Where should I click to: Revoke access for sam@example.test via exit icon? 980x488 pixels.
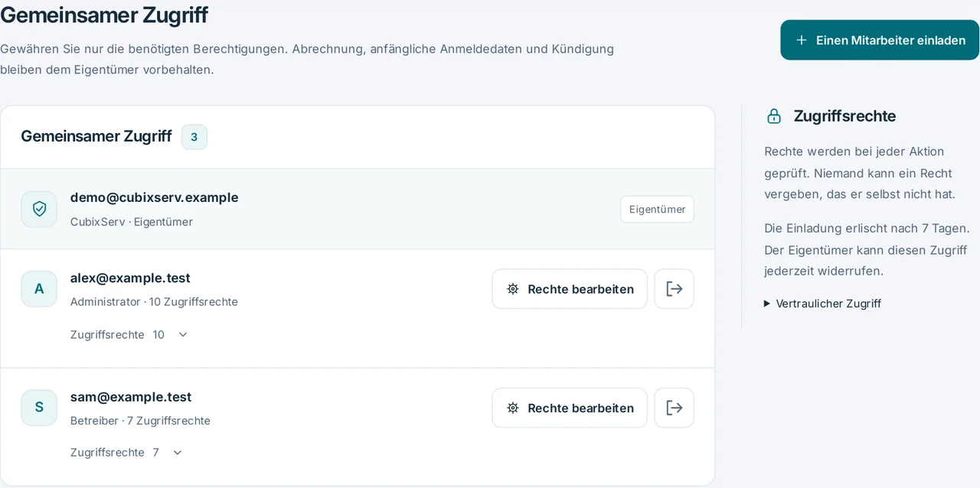(674, 408)
